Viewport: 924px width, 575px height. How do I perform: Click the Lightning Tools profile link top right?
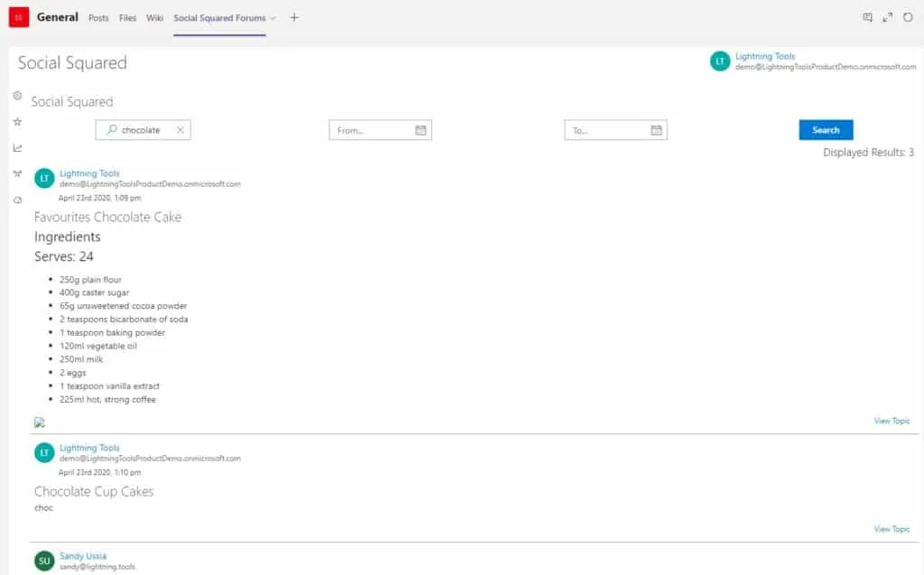click(x=765, y=56)
